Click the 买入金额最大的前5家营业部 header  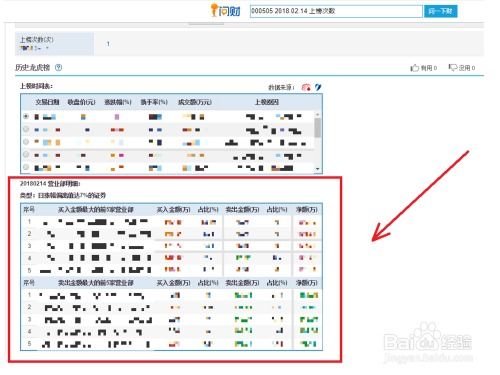click(x=96, y=210)
